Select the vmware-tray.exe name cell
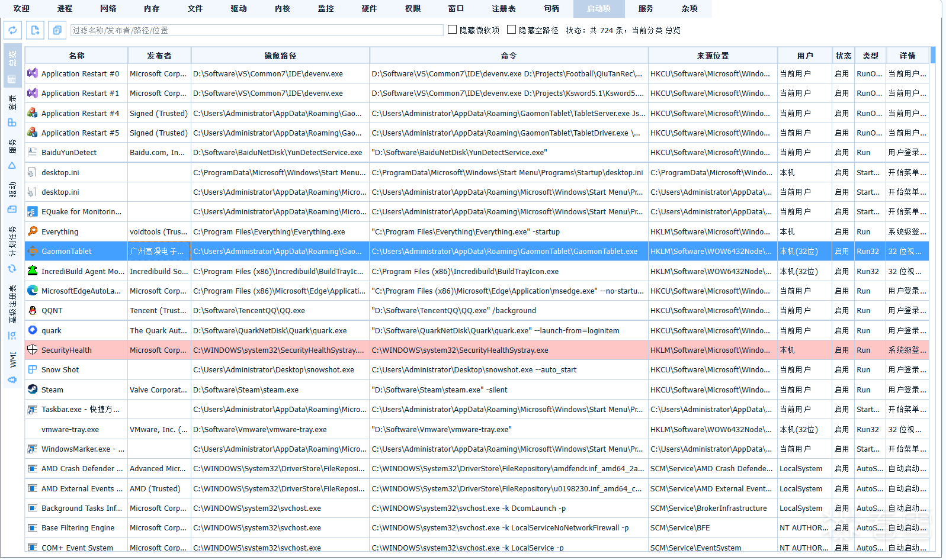 (x=76, y=429)
